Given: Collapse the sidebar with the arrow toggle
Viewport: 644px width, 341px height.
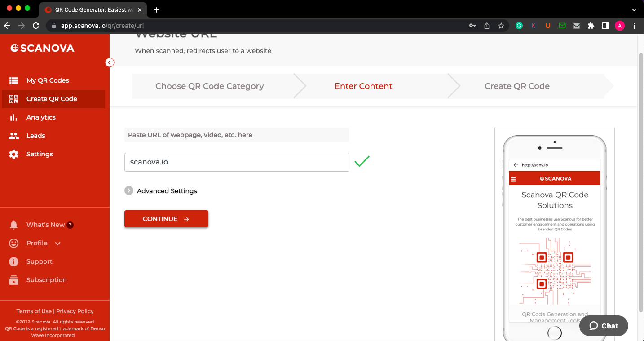Looking at the screenshot, I should click(110, 62).
